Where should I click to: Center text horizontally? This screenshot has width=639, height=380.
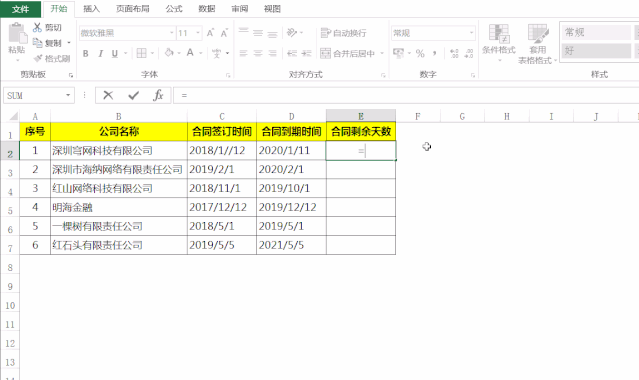pos(258,53)
